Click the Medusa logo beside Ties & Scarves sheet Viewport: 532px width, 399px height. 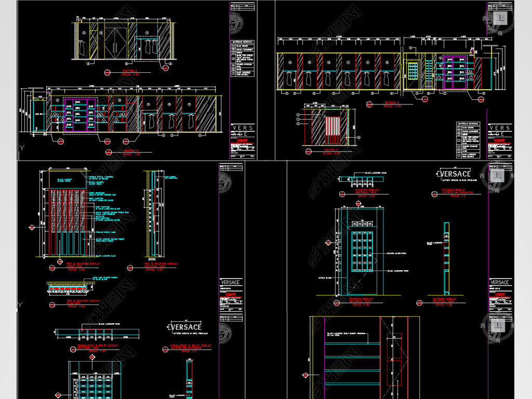point(225,183)
